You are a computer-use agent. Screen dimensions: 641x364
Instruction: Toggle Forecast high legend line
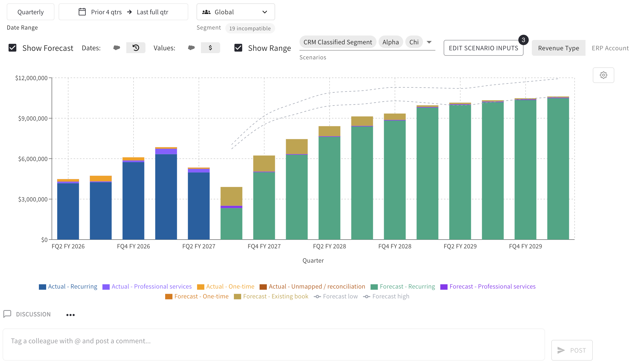[x=386, y=296]
